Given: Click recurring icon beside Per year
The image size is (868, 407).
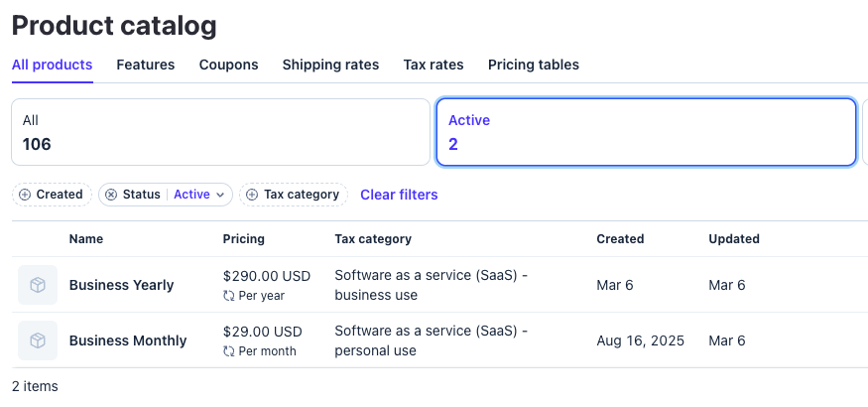Looking at the screenshot, I should tap(229, 296).
